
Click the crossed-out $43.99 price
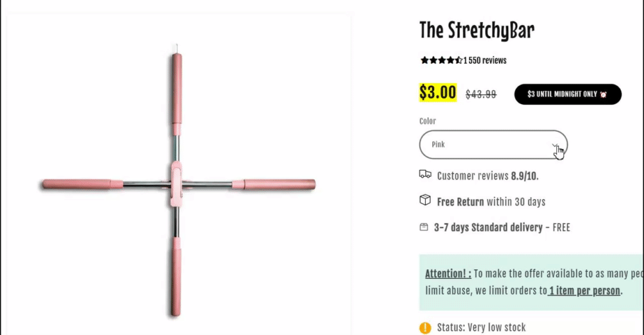pos(481,94)
